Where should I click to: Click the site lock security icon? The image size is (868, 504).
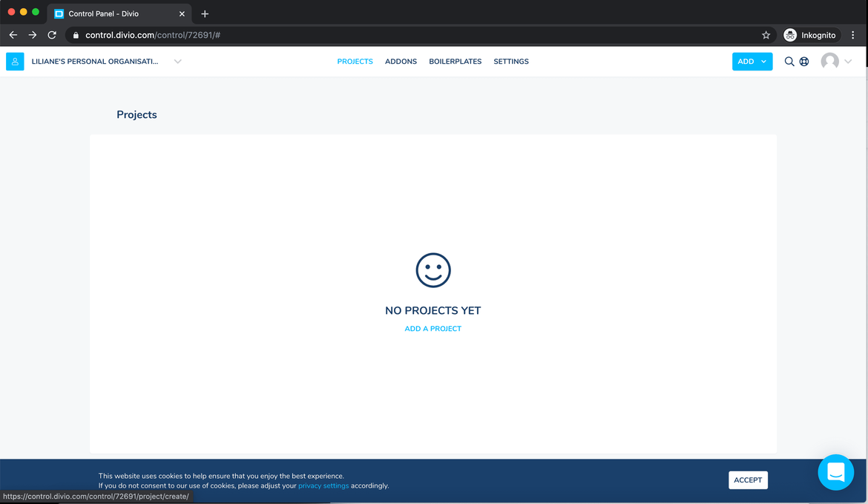click(76, 35)
